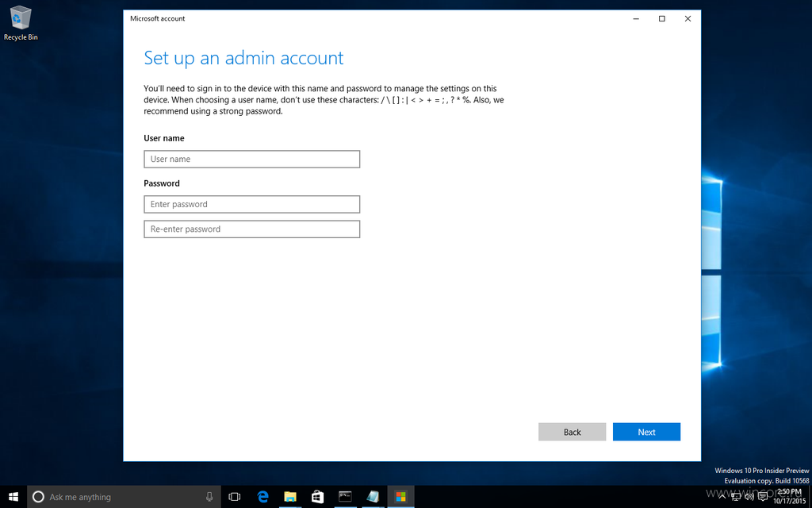This screenshot has height=508, width=812.
Task: Focus the Enter password field
Action: coord(251,204)
